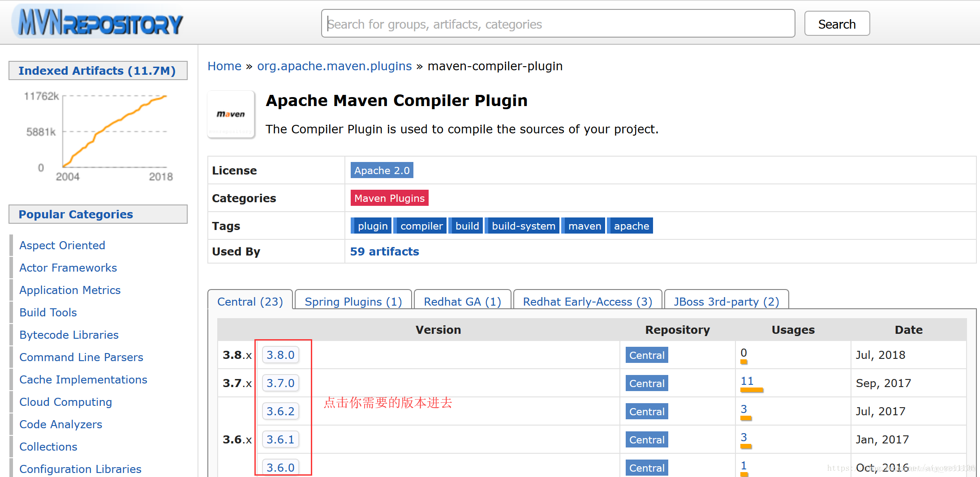Open version 3.7.0

point(280,383)
